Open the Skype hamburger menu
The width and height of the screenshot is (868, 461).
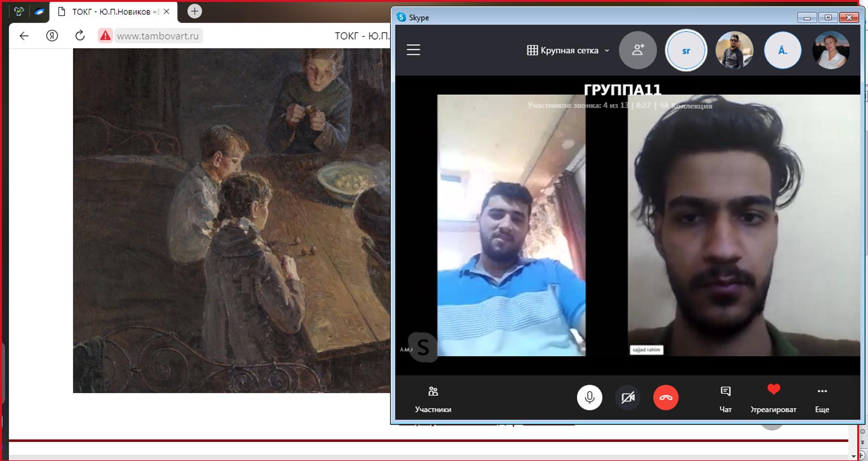click(x=413, y=50)
